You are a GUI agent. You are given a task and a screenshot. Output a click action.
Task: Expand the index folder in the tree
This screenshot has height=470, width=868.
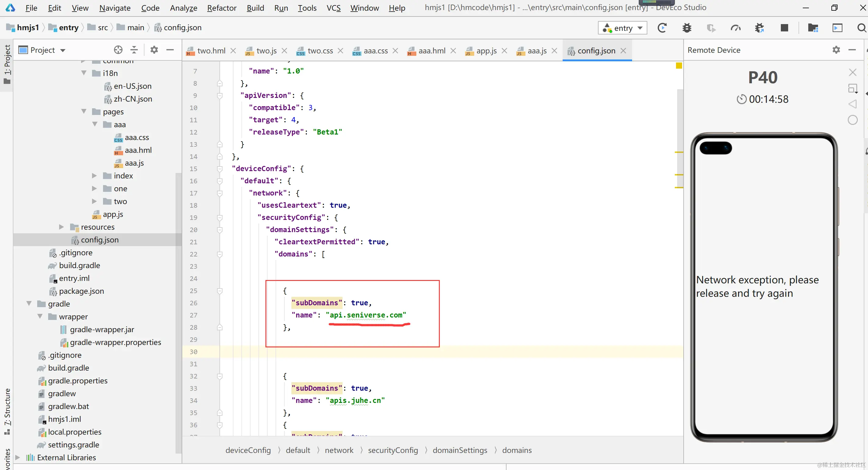coord(95,176)
